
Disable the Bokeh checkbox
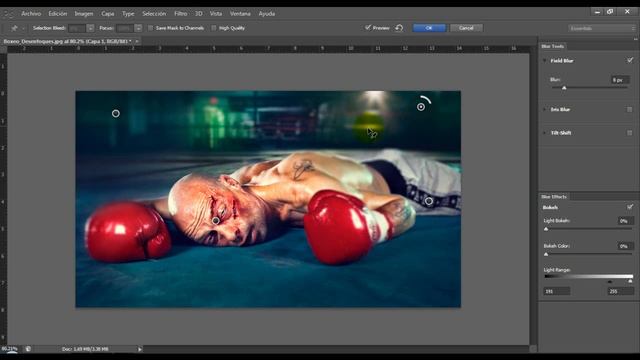point(630,207)
